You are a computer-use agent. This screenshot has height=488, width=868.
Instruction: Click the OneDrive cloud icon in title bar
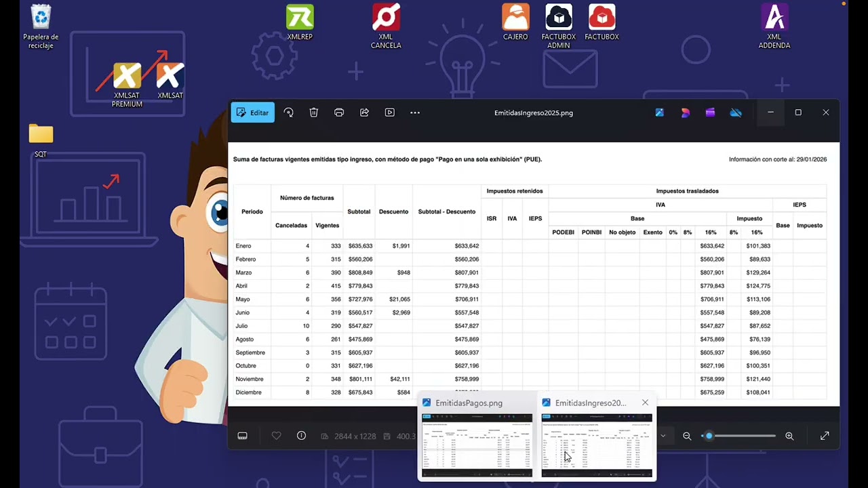tap(736, 113)
